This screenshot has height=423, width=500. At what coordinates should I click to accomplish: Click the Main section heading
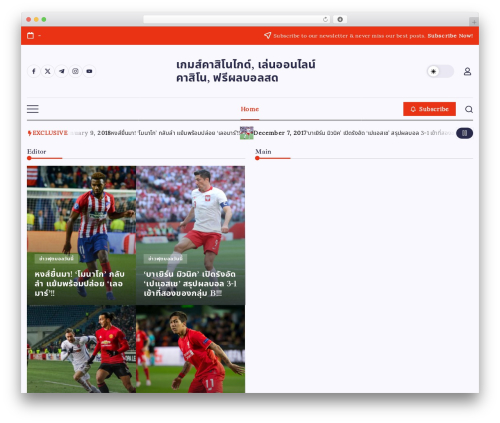pyautogui.click(x=263, y=152)
